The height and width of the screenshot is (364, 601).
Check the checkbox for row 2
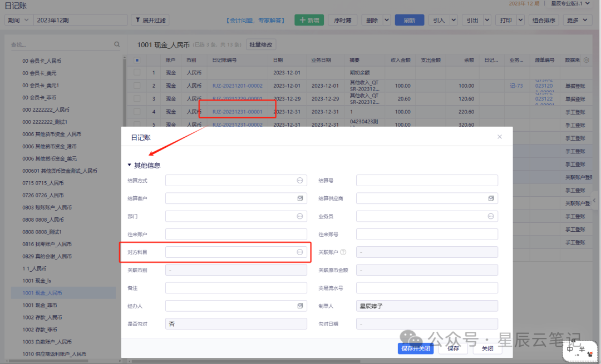click(x=137, y=86)
